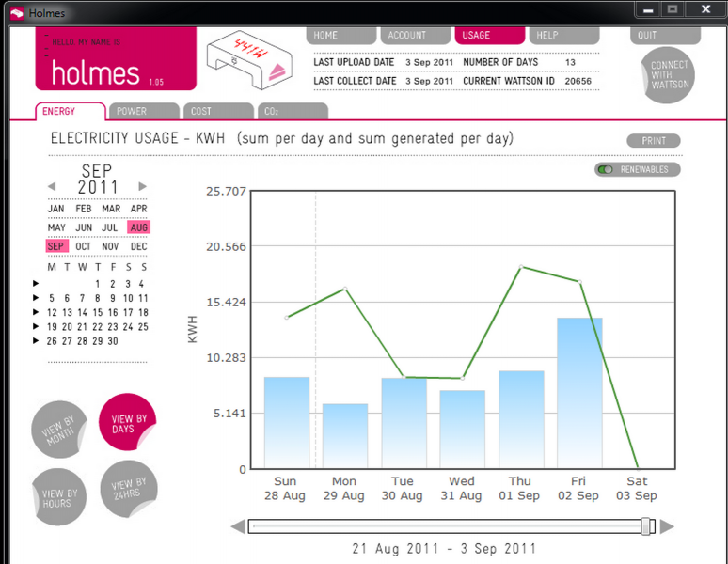
Task: Open the Usage menu tab
Action: [490, 36]
